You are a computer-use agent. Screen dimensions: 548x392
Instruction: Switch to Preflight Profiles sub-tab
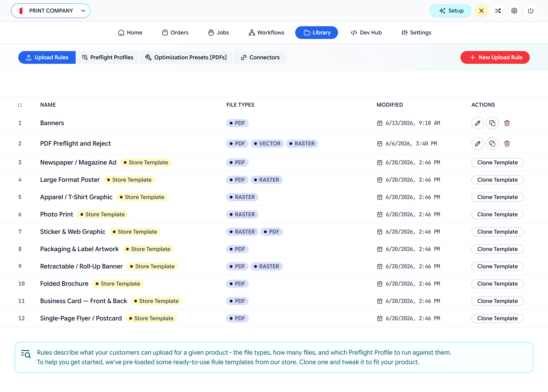click(107, 57)
